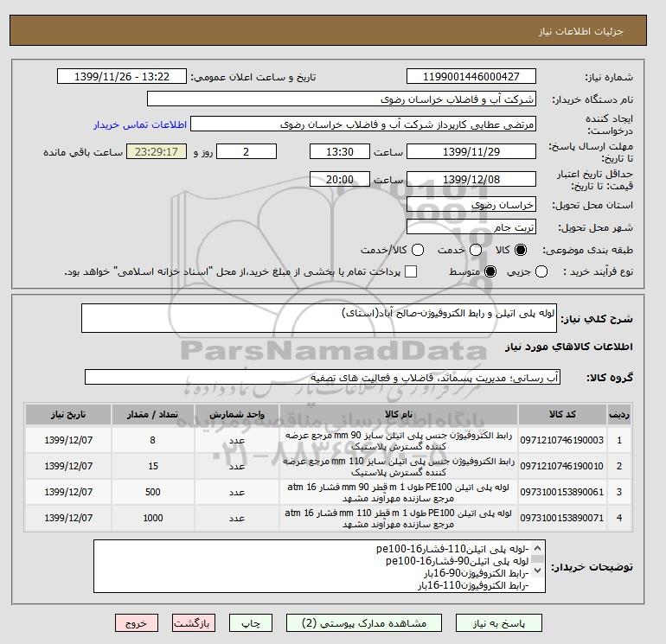The height and width of the screenshot is (644, 666).
Task: Click product code 0971210746190010
Action: [x=562, y=466]
